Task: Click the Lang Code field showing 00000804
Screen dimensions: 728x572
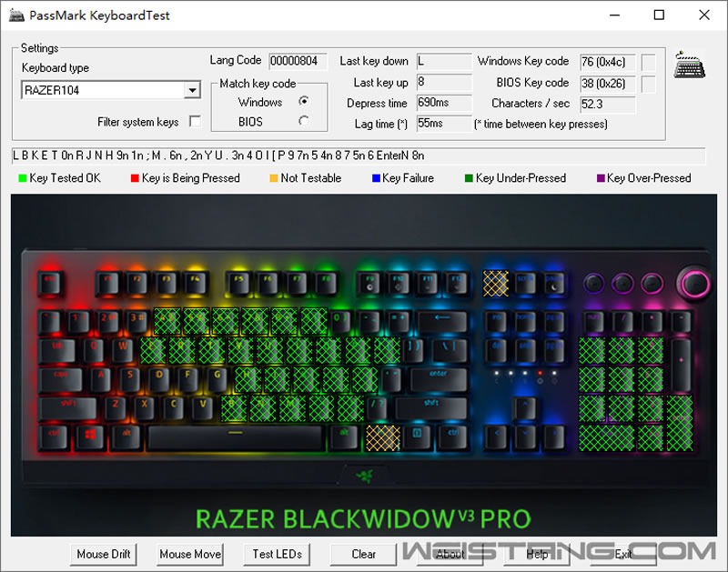Action: (298, 61)
